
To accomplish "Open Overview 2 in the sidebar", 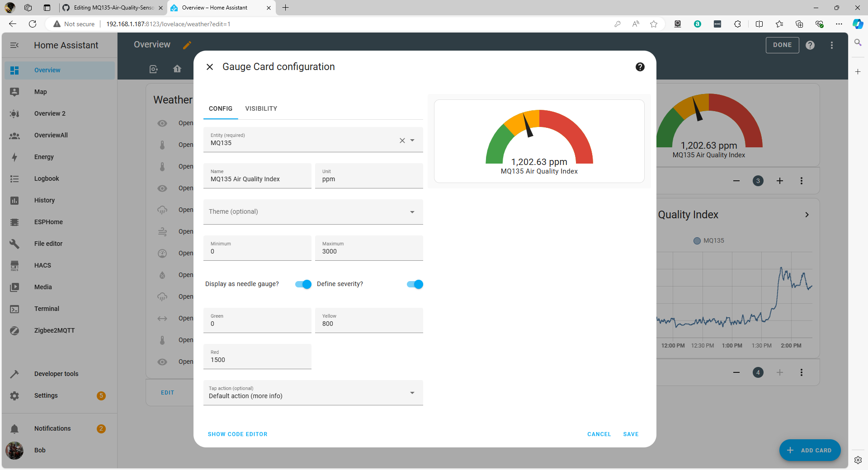I will pyautogui.click(x=60, y=114).
